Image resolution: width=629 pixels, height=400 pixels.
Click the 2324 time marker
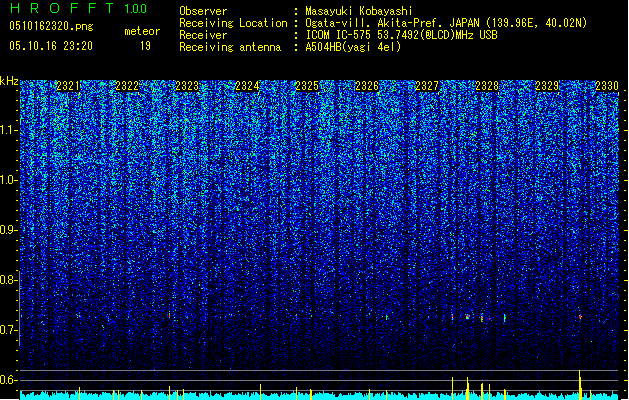click(x=247, y=86)
